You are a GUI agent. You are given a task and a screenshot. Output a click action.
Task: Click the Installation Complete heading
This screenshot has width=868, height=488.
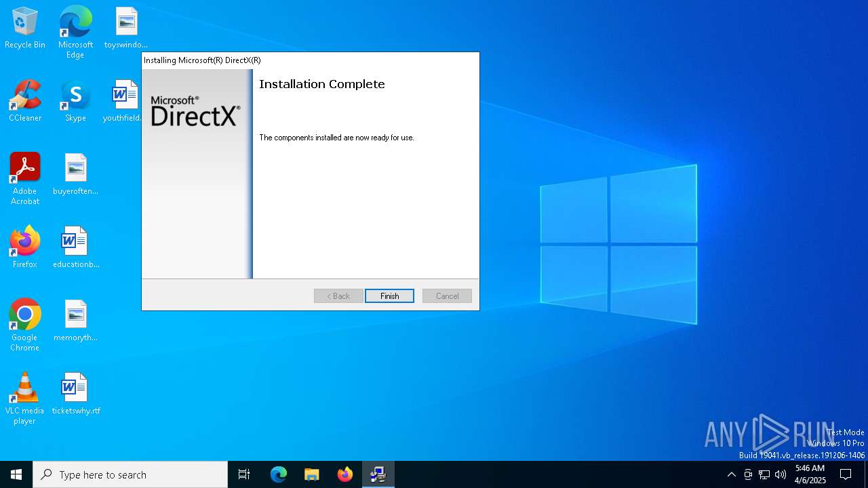coord(322,84)
